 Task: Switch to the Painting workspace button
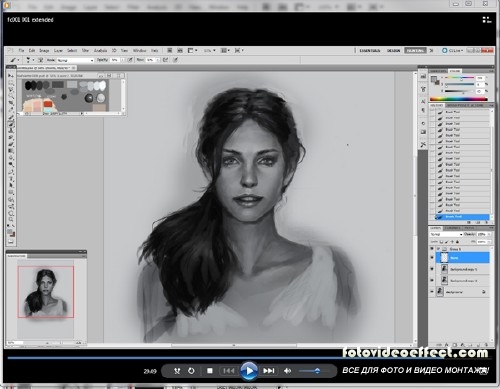(415, 51)
